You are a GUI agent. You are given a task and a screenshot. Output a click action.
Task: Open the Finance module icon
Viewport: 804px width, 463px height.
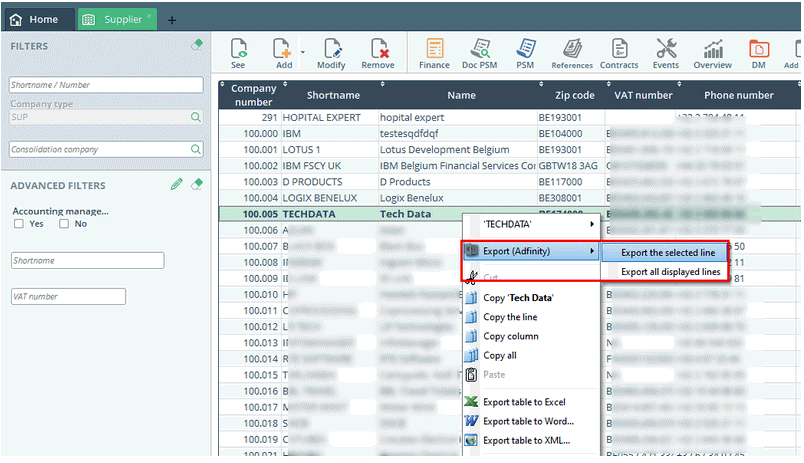pyautogui.click(x=434, y=53)
